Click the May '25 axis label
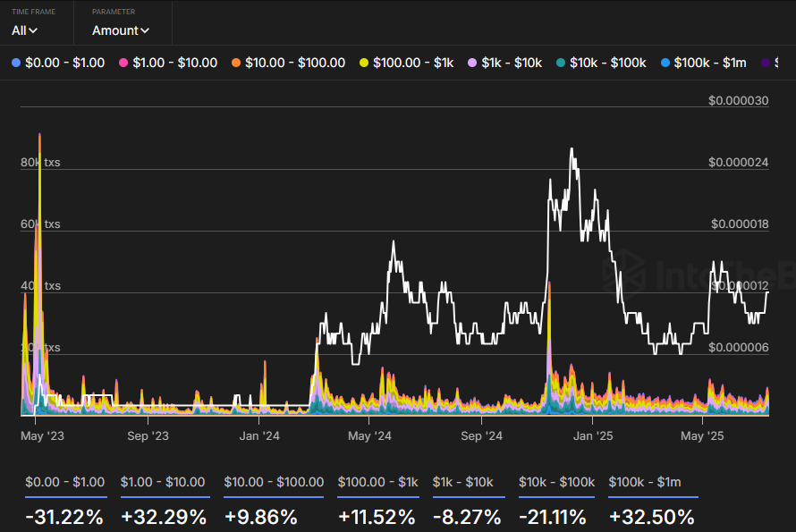Viewport: 796px width, 532px height. (702, 436)
